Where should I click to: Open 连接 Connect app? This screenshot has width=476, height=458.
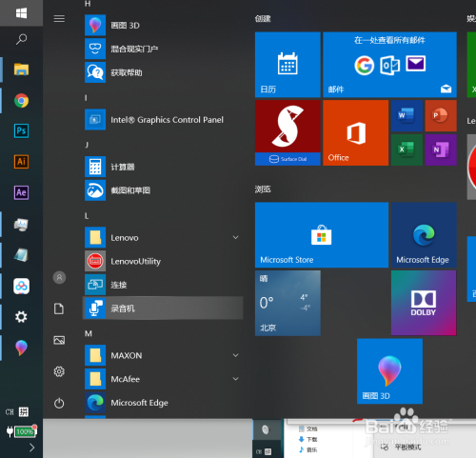point(163,285)
